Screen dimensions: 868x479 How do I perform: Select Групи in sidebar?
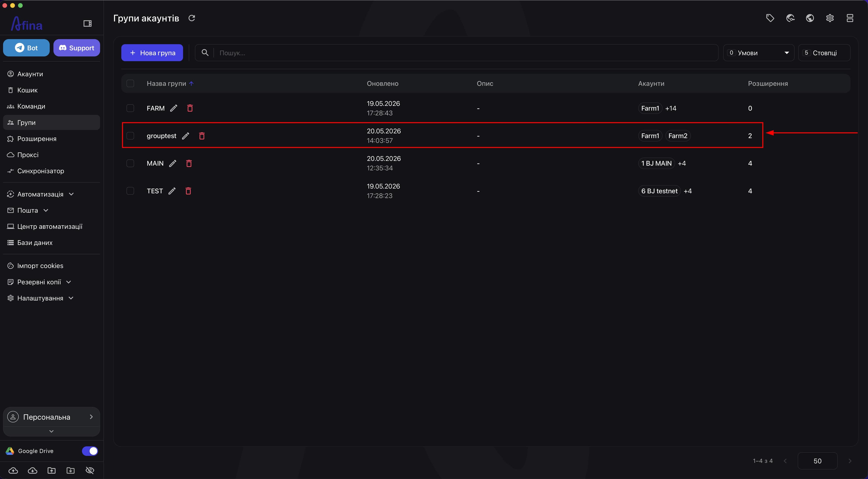point(51,122)
